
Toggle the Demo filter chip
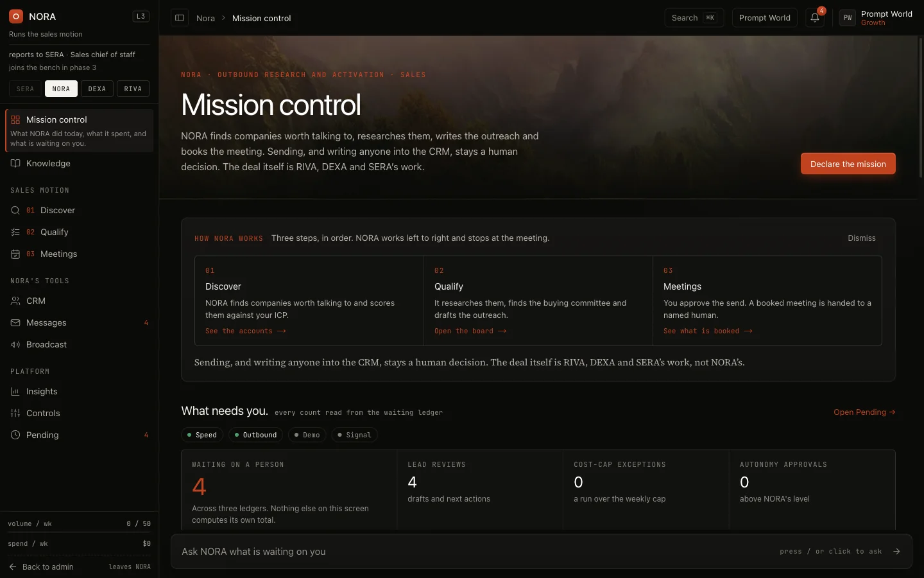pos(307,435)
